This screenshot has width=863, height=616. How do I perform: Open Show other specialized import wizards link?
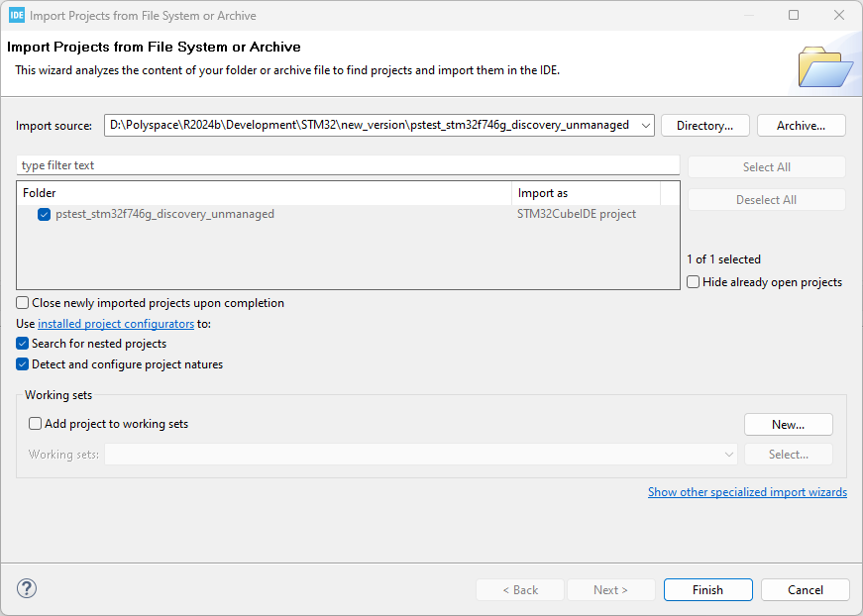click(747, 491)
